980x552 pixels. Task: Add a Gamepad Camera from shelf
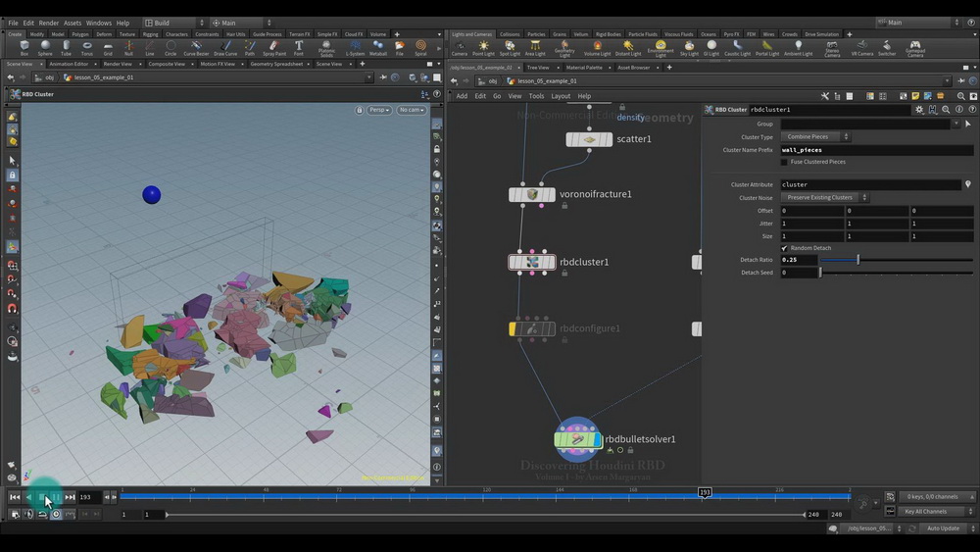[915, 48]
